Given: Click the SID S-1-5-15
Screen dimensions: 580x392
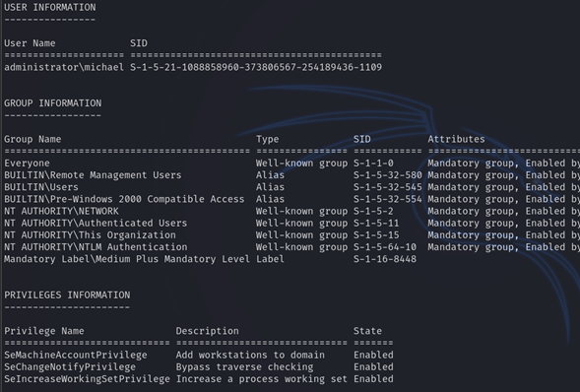Looking at the screenshot, I should click(x=376, y=234).
